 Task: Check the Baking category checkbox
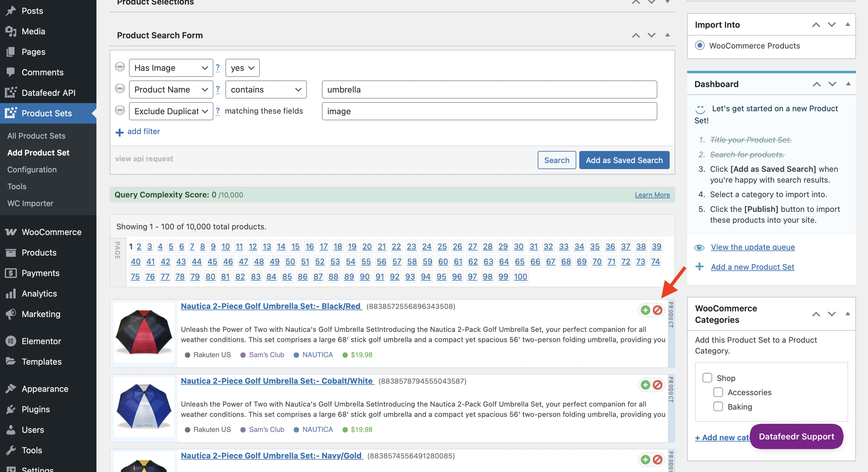[718, 407]
